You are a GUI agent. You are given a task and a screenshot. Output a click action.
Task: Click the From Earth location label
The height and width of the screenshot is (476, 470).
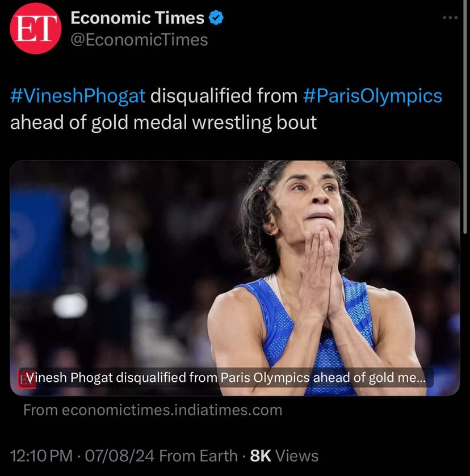click(198, 456)
